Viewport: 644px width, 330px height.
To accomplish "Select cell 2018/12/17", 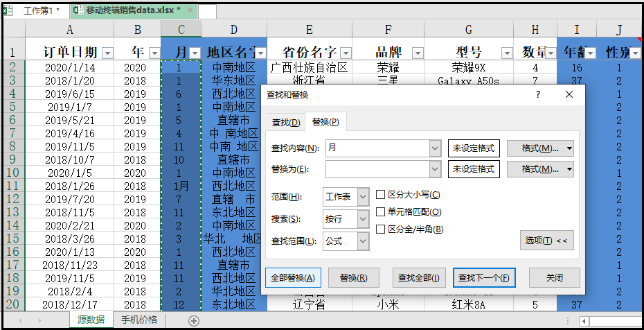I will click(70, 304).
